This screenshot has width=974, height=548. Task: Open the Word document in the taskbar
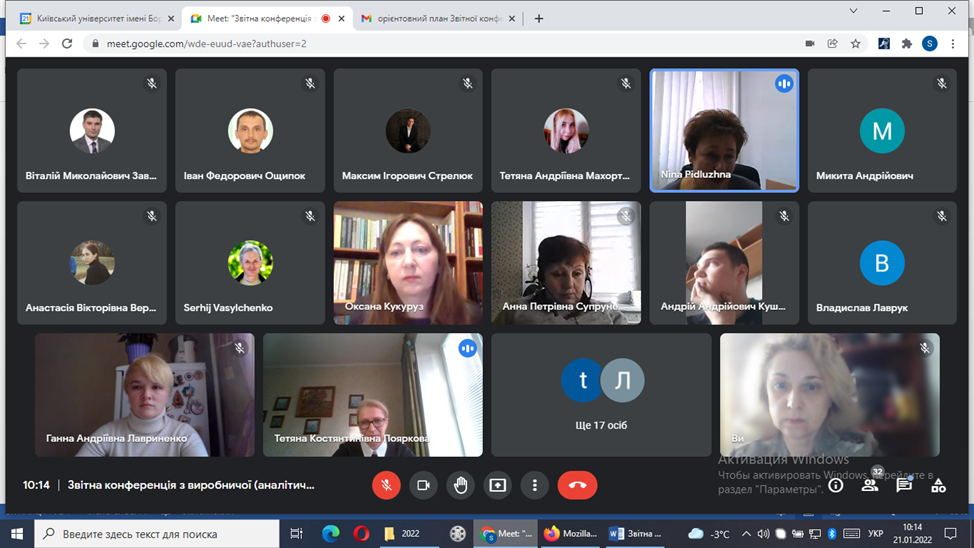[x=634, y=534]
